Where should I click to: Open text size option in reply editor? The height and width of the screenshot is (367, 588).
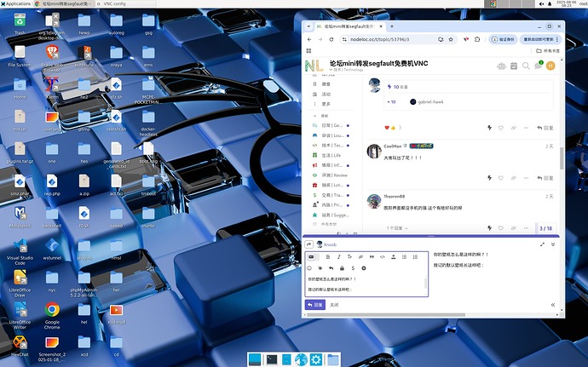(x=349, y=257)
